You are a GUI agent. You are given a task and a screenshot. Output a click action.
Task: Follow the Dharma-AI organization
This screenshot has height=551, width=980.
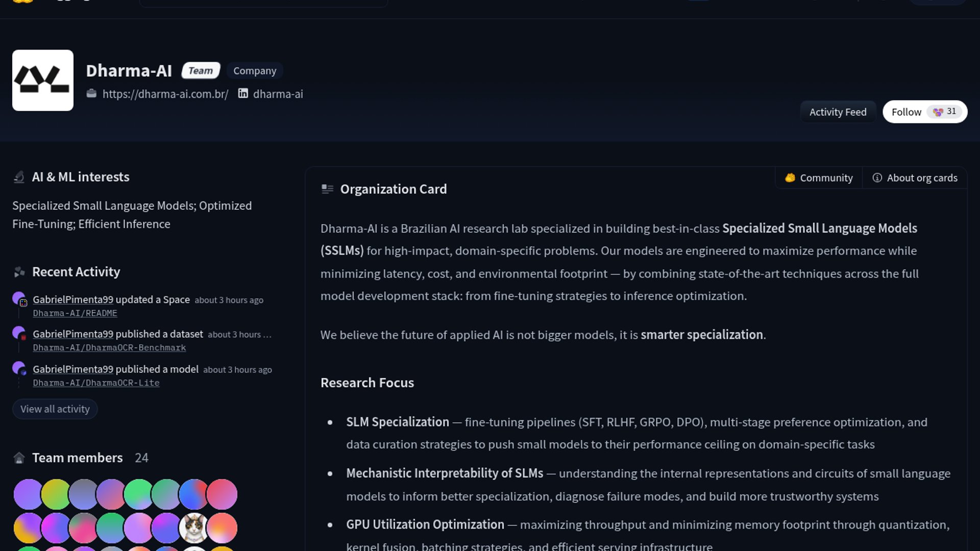(906, 112)
